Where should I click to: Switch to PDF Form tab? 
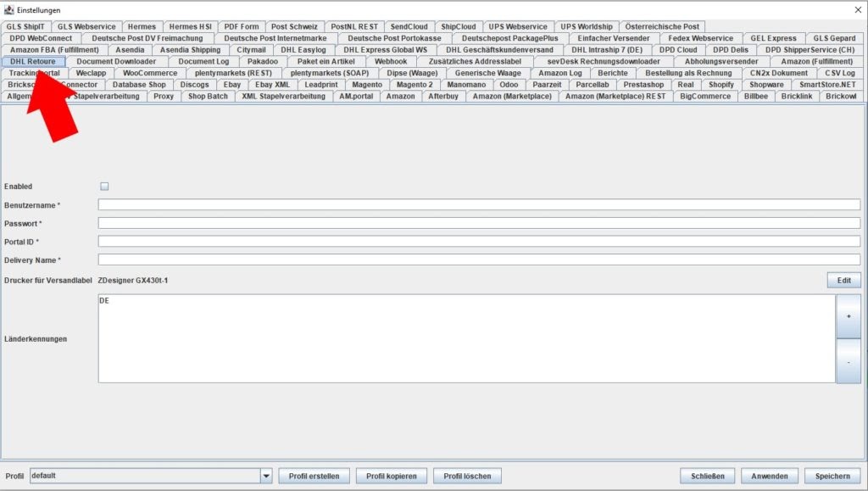click(242, 26)
